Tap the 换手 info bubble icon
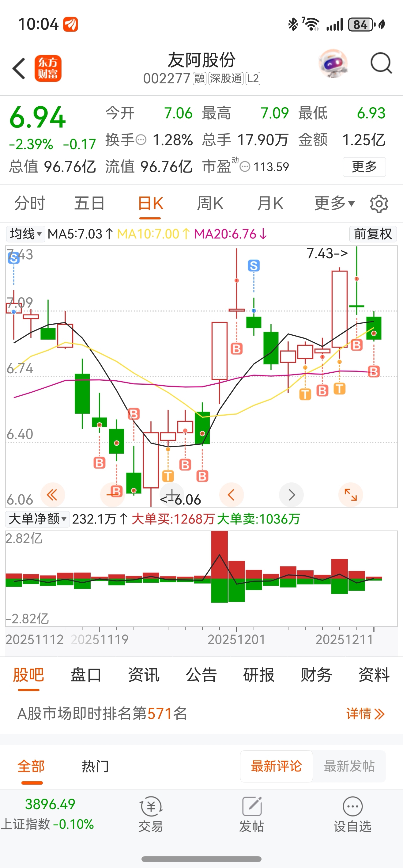Image resolution: width=403 pixels, height=868 pixels. click(141, 139)
